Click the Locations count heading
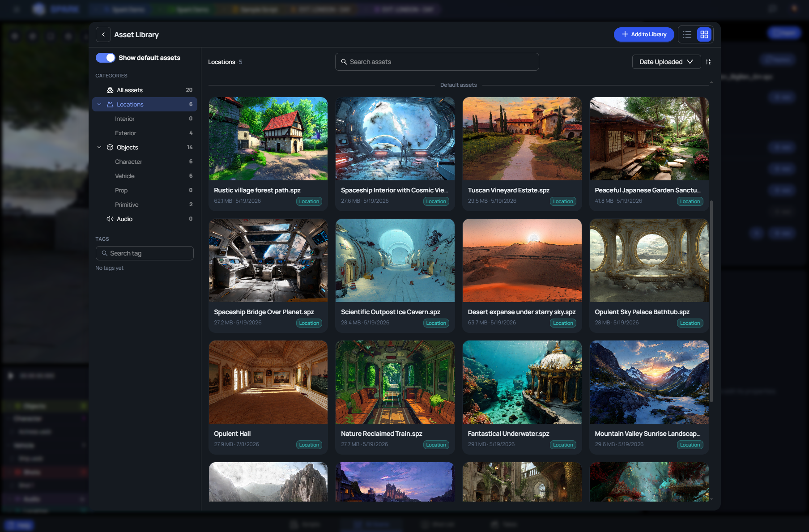The height and width of the screenshot is (532, 809). pyautogui.click(x=225, y=62)
